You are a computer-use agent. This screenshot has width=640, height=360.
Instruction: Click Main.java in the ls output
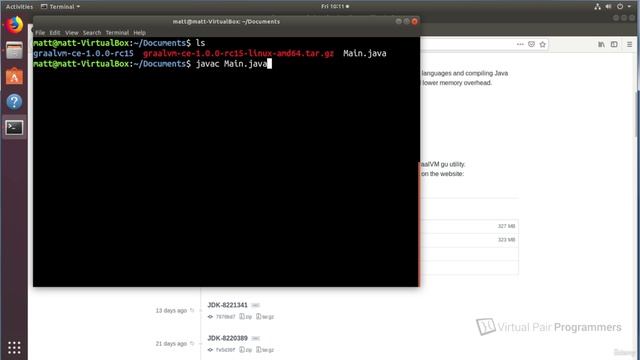(x=364, y=53)
